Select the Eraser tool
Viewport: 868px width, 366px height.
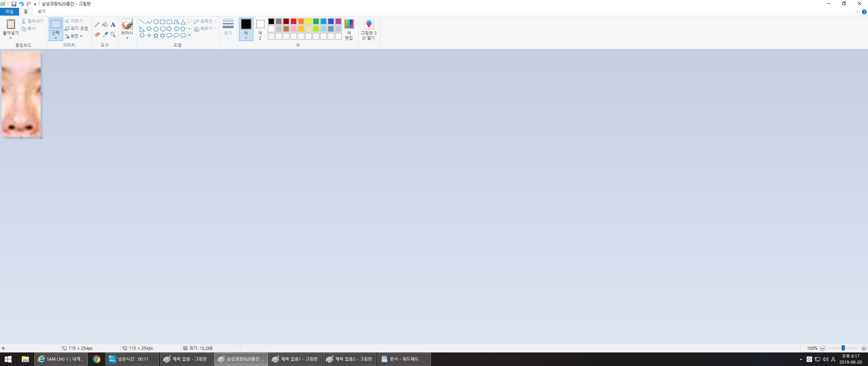tap(97, 35)
